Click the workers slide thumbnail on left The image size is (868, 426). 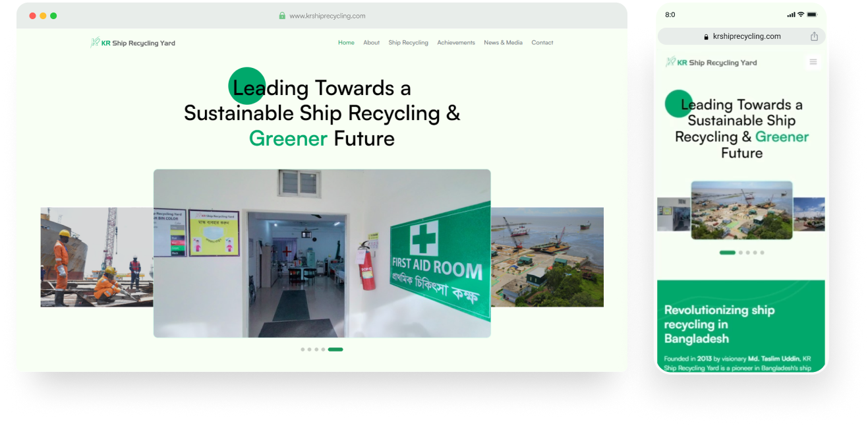click(x=96, y=257)
